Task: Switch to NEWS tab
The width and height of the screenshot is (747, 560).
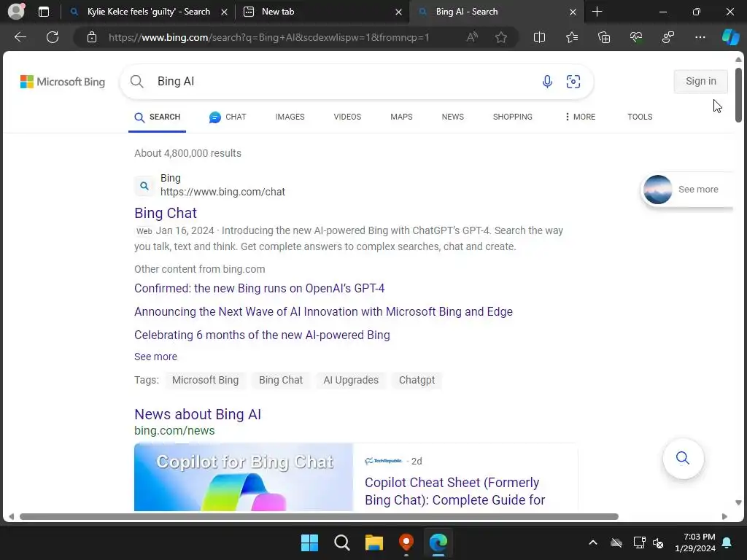Action: [x=452, y=117]
